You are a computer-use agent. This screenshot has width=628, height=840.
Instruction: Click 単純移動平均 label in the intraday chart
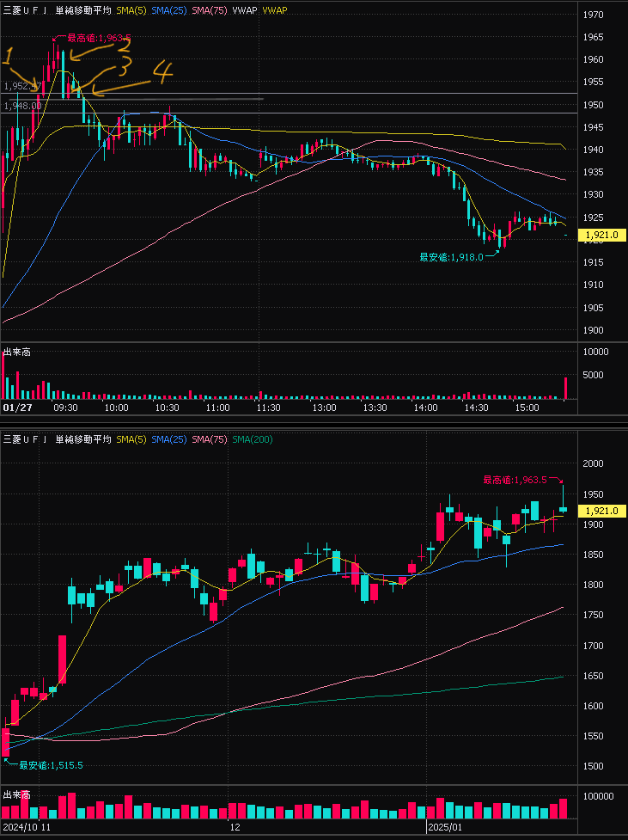[83, 10]
